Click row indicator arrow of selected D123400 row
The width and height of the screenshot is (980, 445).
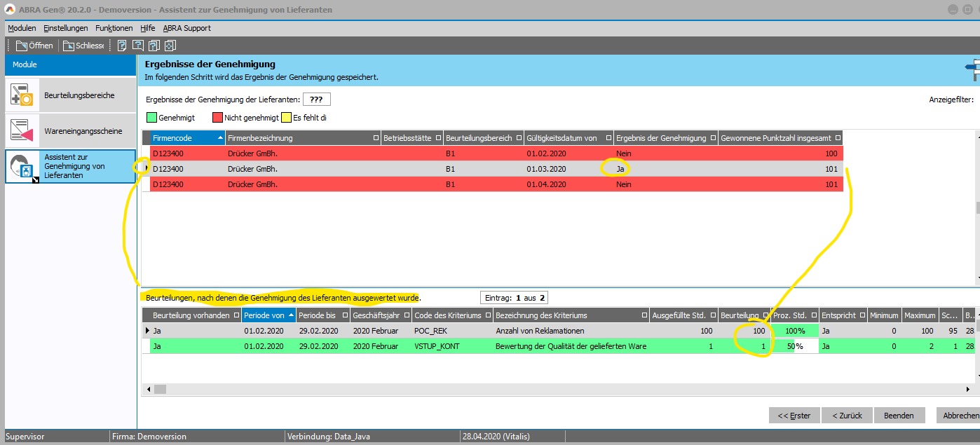pyautogui.click(x=147, y=169)
